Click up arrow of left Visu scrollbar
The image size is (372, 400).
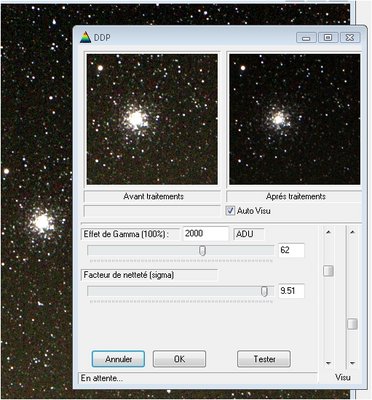tap(328, 232)
